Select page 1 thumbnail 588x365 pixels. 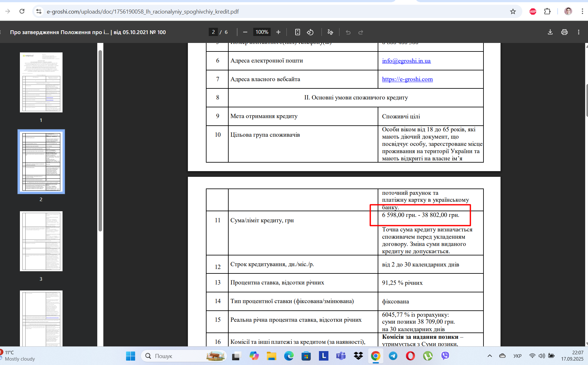pyautogui.click(x=41, y=82)
